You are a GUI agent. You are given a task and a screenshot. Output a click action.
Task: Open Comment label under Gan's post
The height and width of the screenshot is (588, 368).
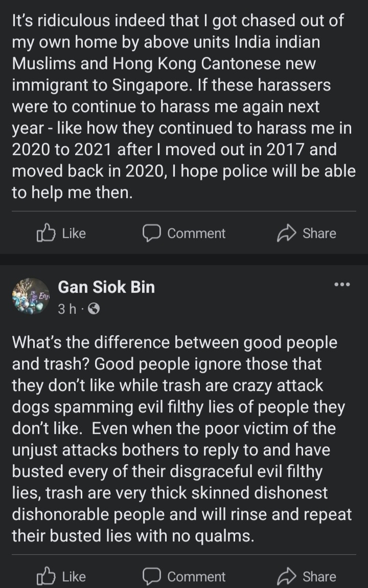pyautogui.click(x=196, y=577)
